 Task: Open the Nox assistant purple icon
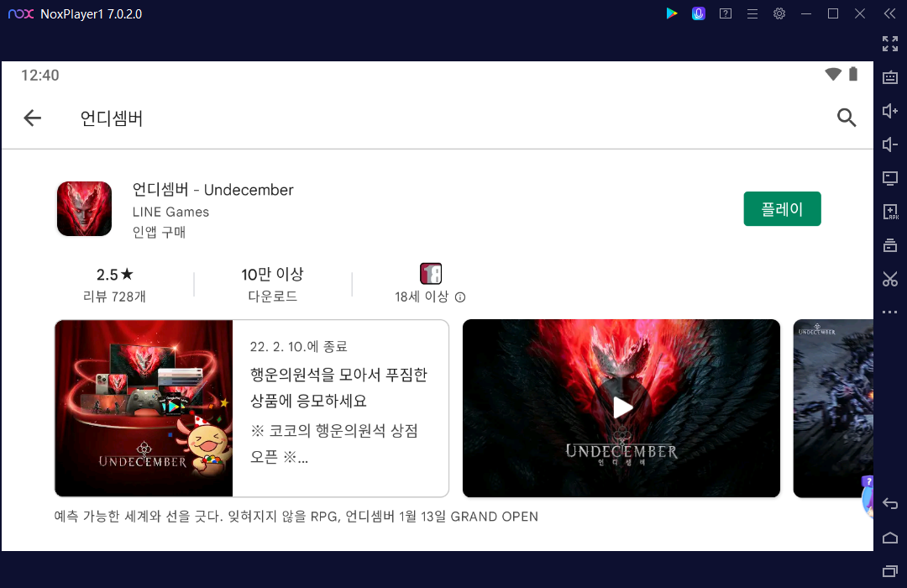point(698,13)
